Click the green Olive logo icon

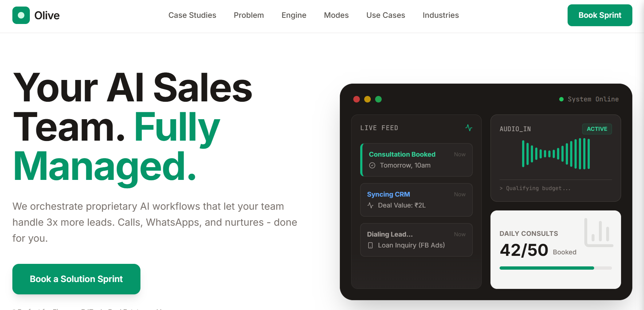coord(21,15)
